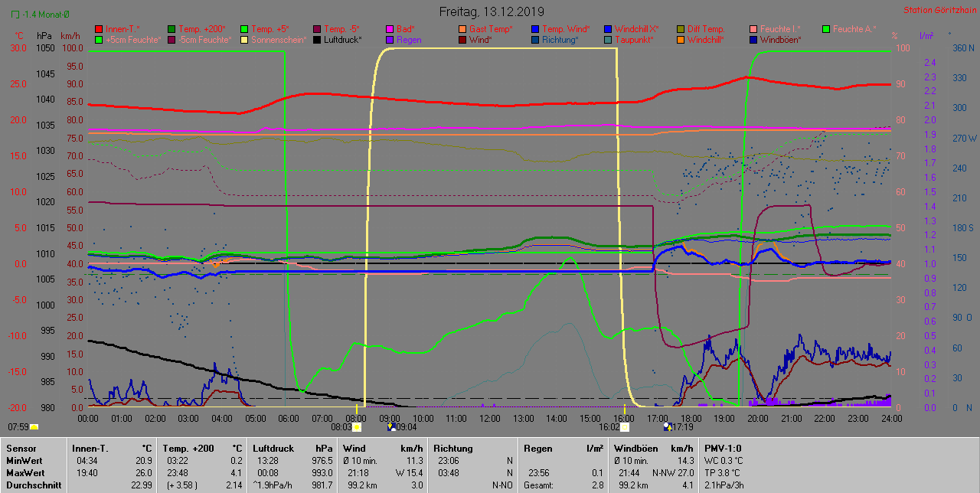Click the dark red Wind legend swatch
Viewport: 980px width, 493px height.
click(462, 39)
